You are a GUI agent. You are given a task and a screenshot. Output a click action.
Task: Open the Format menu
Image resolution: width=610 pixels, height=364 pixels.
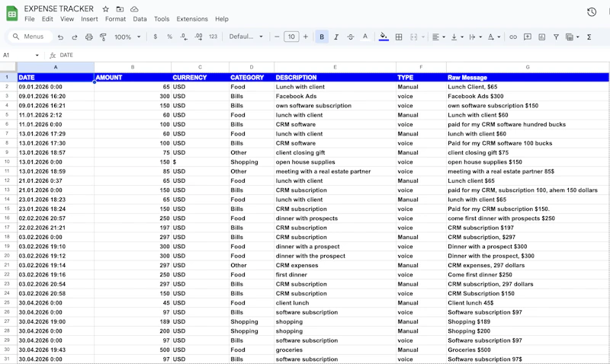point(115,18)
